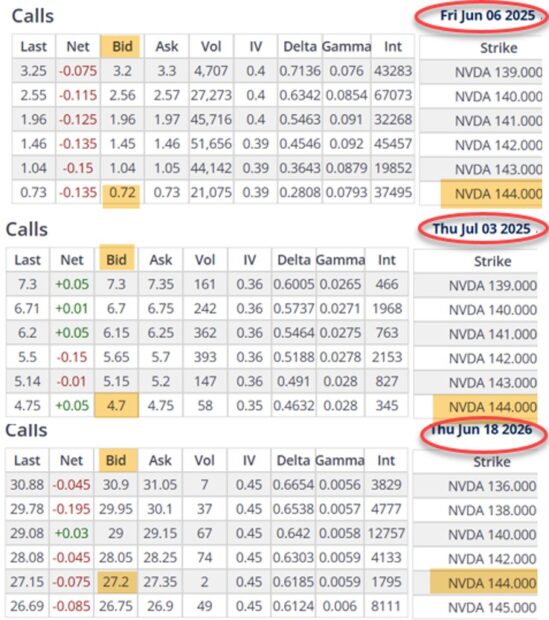This screenshot has height=620, width=549.
Task: Select Bid header in Jun 06 2025 table
Action: (122, 47)
